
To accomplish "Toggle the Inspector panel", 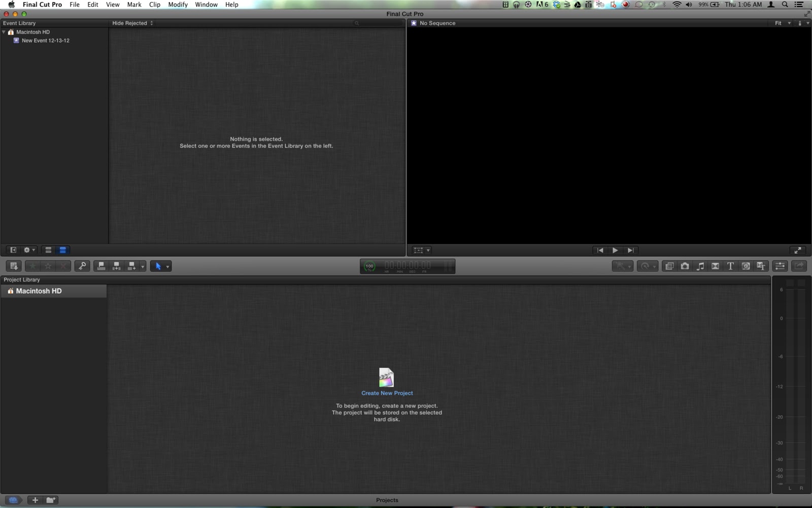I will coord(780,266).
